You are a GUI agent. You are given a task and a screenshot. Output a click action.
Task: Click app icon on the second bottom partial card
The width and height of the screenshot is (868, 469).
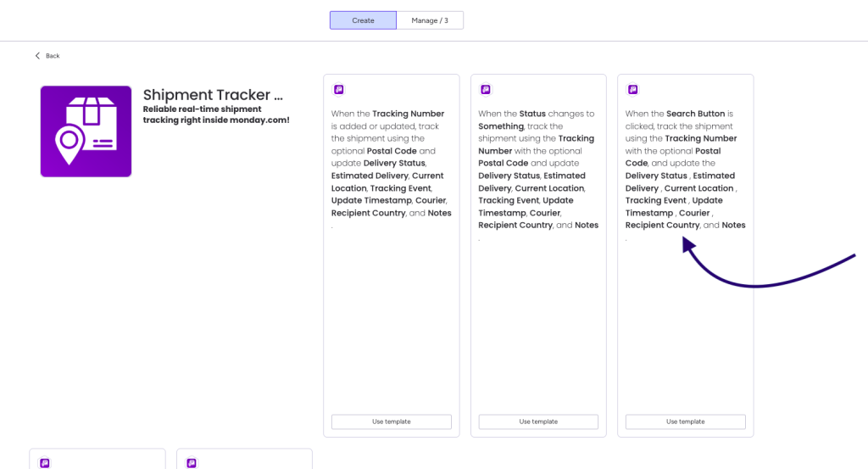[x=192, y=463]
